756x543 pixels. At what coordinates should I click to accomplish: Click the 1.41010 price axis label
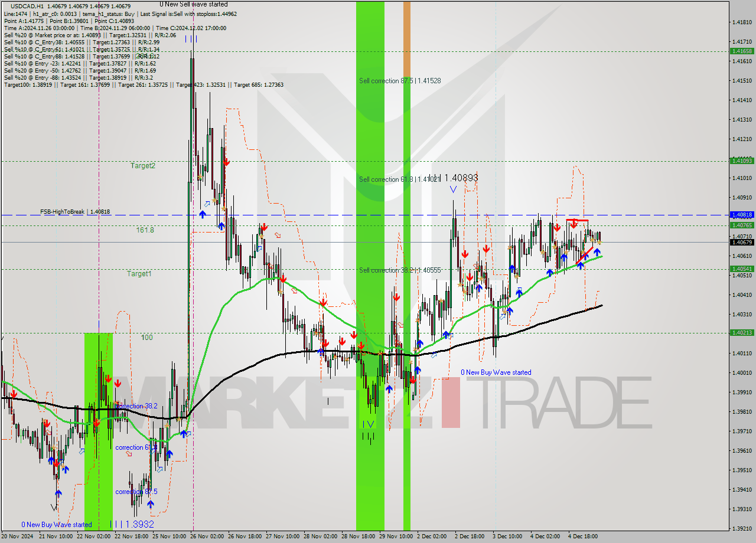[742, 178]
